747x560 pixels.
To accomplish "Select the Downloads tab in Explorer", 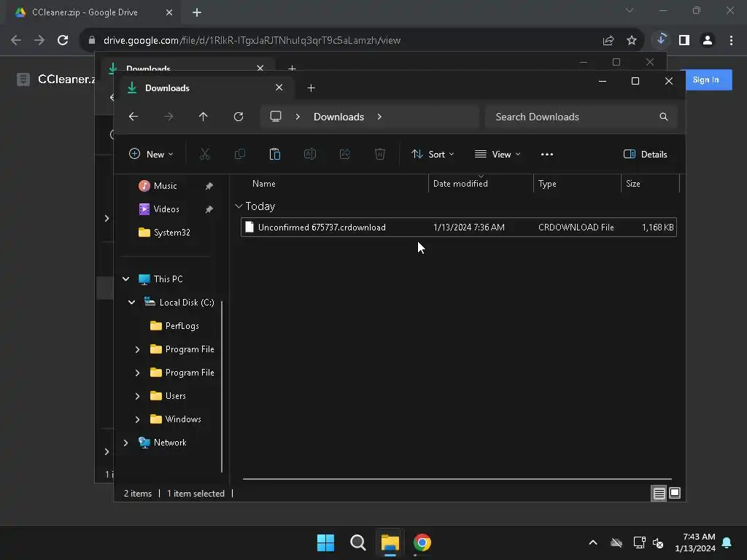I will point(206,87).
